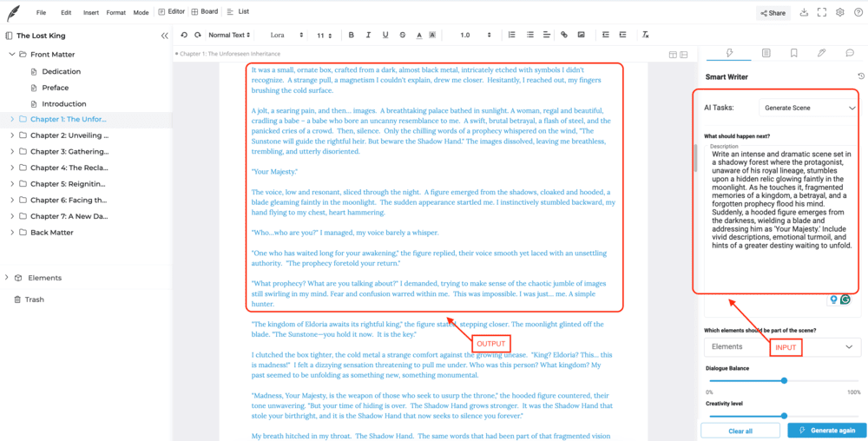Screen dimensions: 868x441
Task: Open the text alignment options
Action: click(x=547, y=35)
